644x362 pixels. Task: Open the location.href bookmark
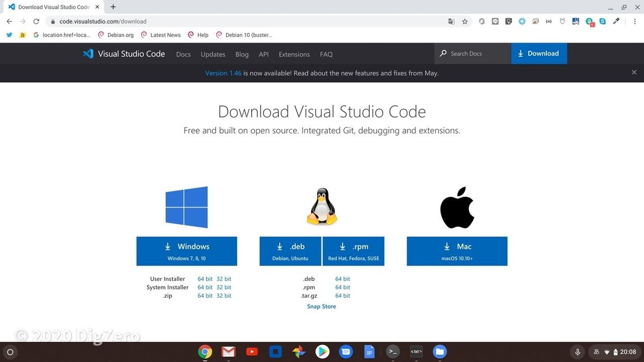pos(62,35)
